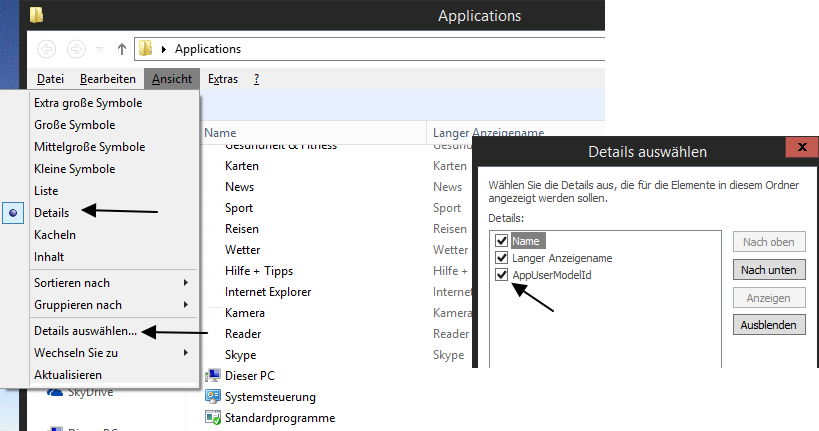Switch to Inhalt view
The height and width of the screenshot is (431, 819).
click(x=49, y=257)
